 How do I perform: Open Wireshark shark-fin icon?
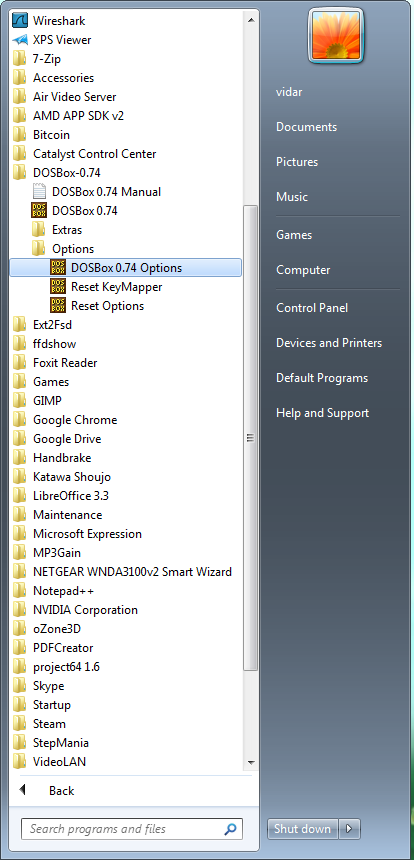click(x=20, y=21)
